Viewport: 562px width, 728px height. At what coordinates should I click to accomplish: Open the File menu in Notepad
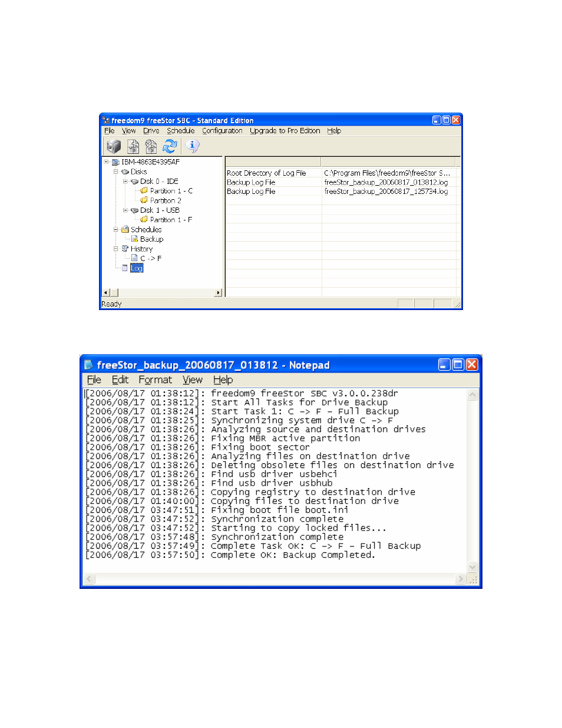[94, 380]
